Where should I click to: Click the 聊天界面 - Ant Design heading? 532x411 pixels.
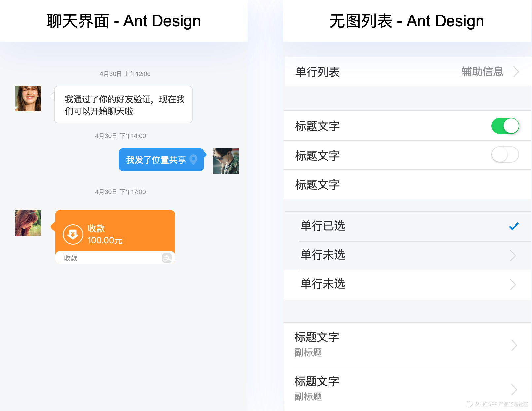click(124, 21)
